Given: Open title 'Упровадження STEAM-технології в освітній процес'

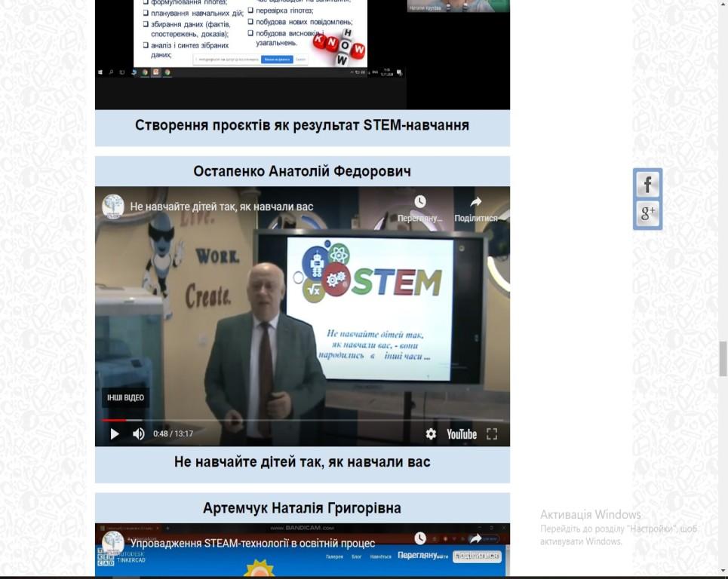Looking at the screenshot, I should point(252,544).
